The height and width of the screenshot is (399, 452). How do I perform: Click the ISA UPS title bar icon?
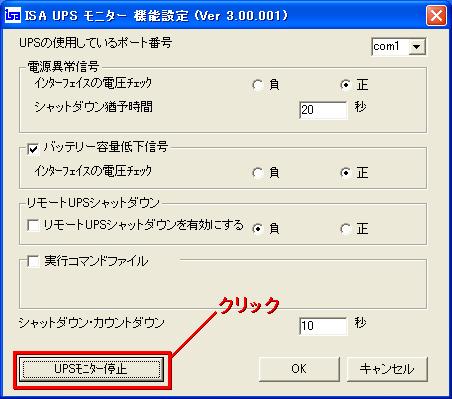point(13,15)
